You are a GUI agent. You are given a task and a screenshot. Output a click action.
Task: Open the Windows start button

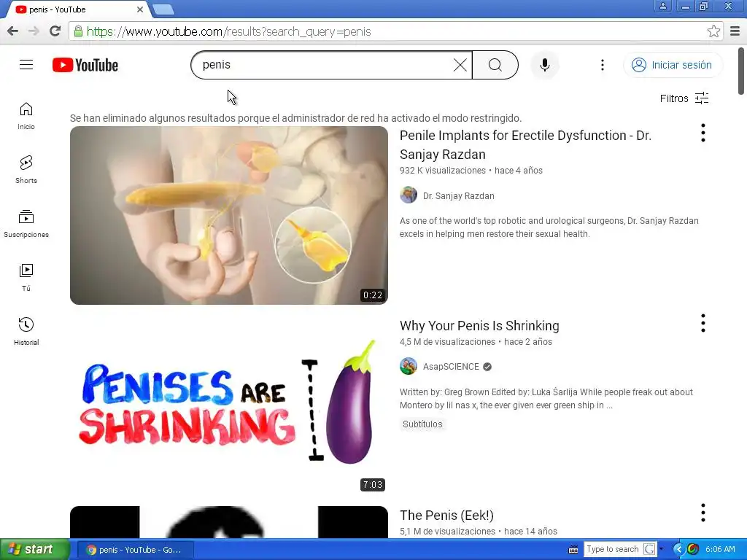[x=34, y=550]
